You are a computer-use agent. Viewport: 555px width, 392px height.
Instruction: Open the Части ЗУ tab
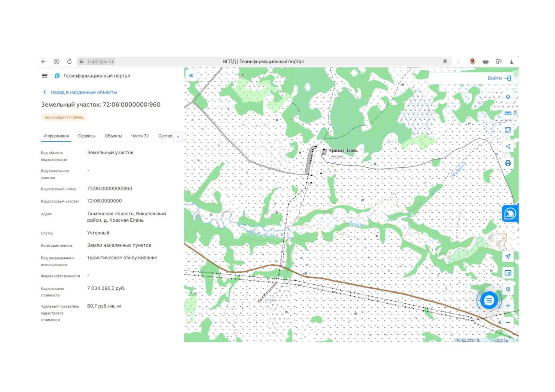[x=140, y=136]
